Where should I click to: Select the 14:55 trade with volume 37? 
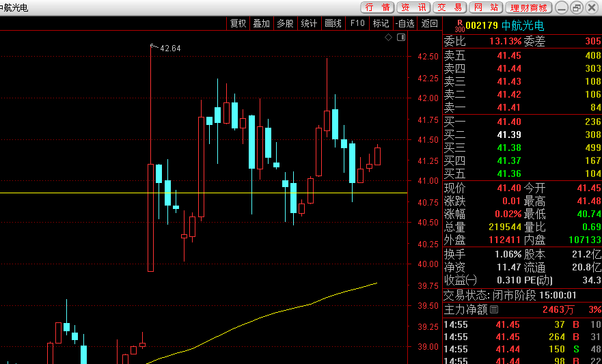point(523,325)
